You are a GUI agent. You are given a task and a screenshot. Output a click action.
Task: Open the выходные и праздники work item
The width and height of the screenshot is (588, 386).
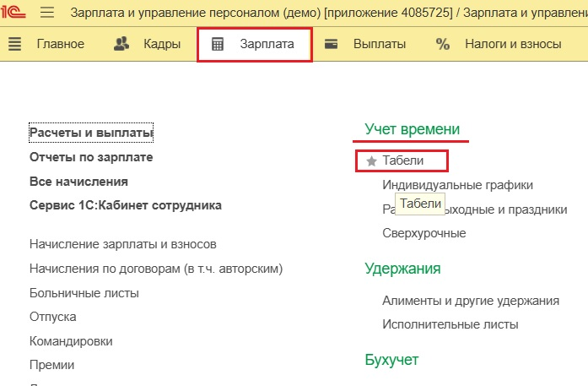click(x=475, y=209)
